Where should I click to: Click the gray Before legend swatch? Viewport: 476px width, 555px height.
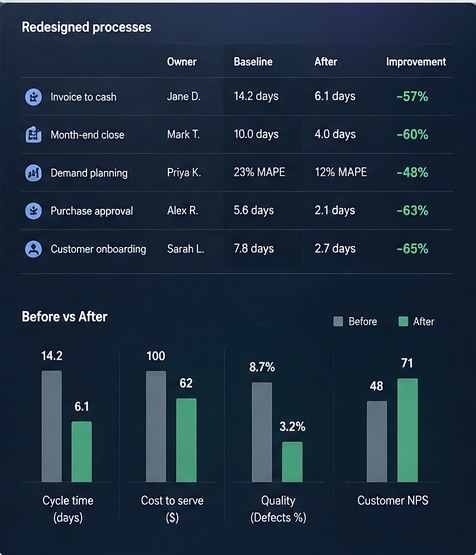(338, 321)
